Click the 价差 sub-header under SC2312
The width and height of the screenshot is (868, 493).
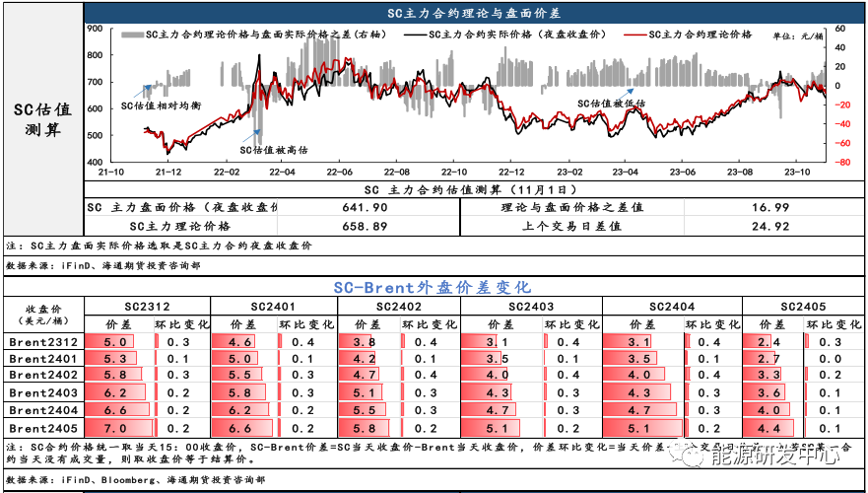point(120,324)
